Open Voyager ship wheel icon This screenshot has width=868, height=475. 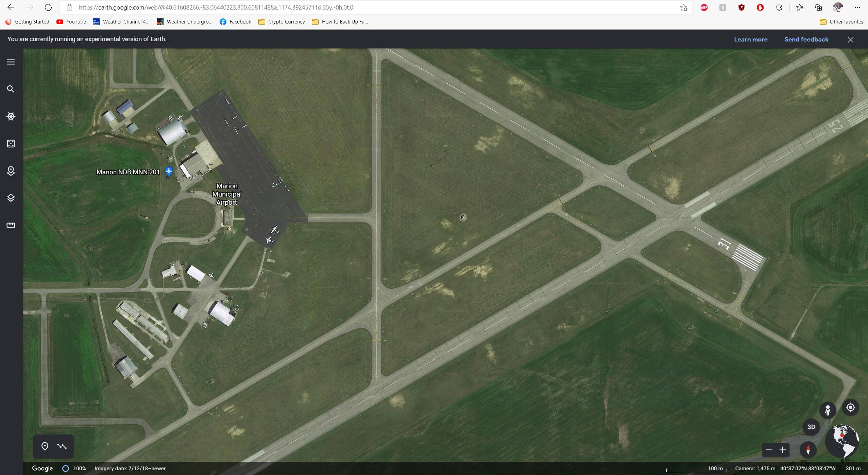11,116
